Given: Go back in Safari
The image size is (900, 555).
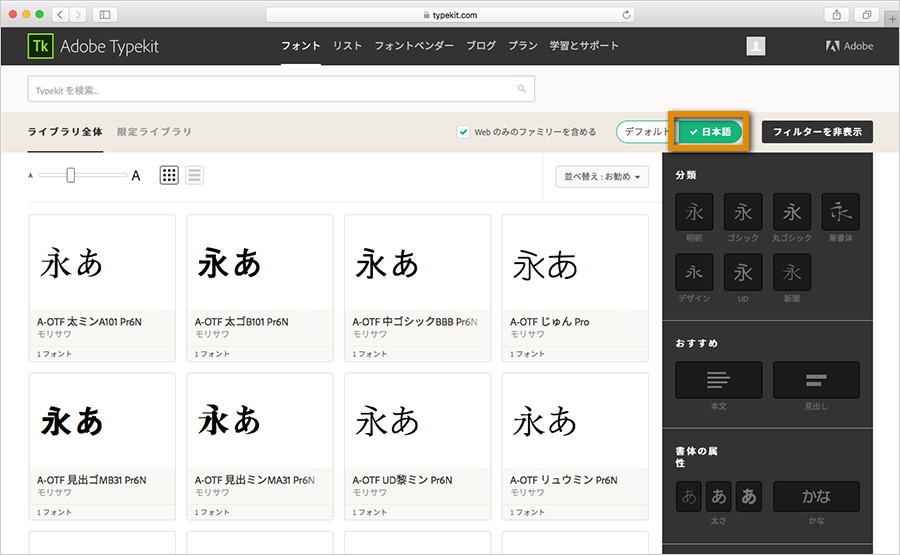Looking at the screenshot, I should [x=60, y=15].
